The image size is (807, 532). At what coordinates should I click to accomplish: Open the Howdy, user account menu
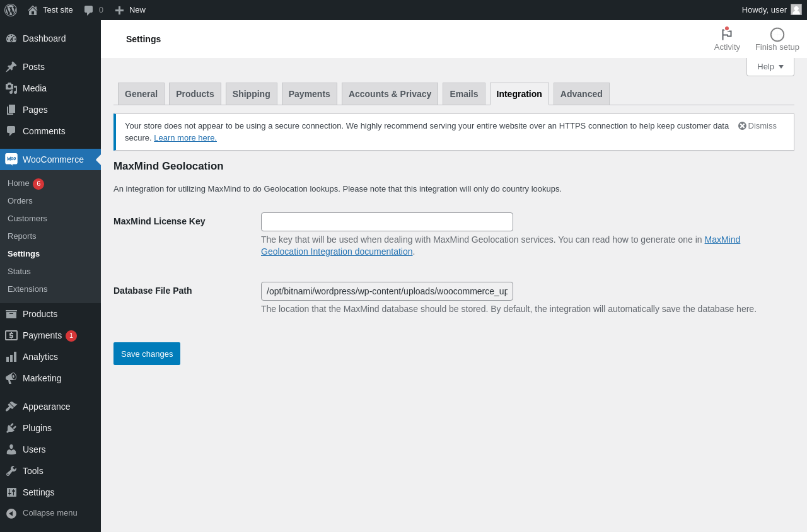pos(771,10)
